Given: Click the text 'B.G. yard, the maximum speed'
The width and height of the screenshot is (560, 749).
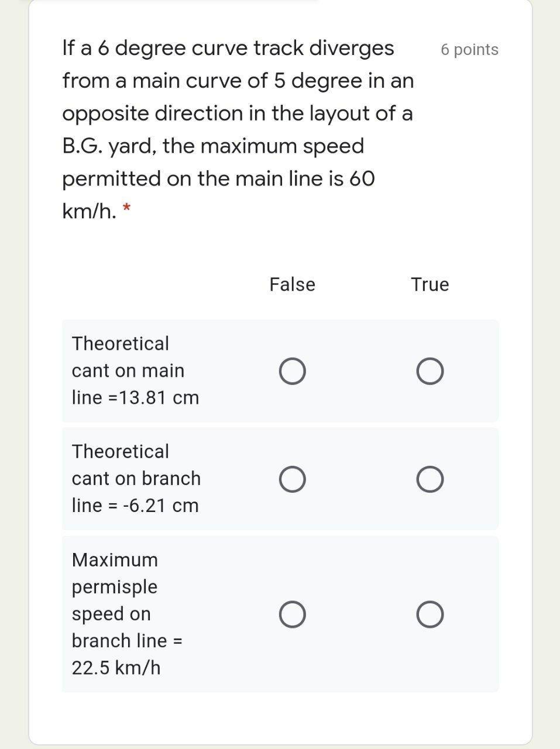Looking at the screenshot, I should 213,146.
